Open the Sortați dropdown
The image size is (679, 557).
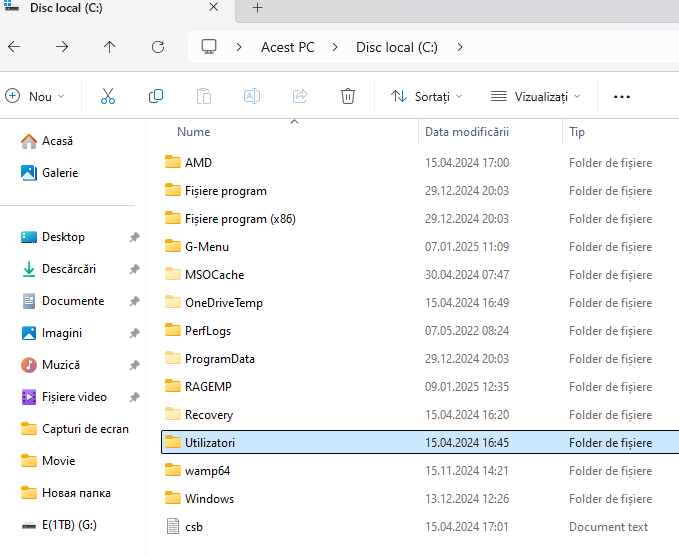pyautogui.click(x=427, y=97)
